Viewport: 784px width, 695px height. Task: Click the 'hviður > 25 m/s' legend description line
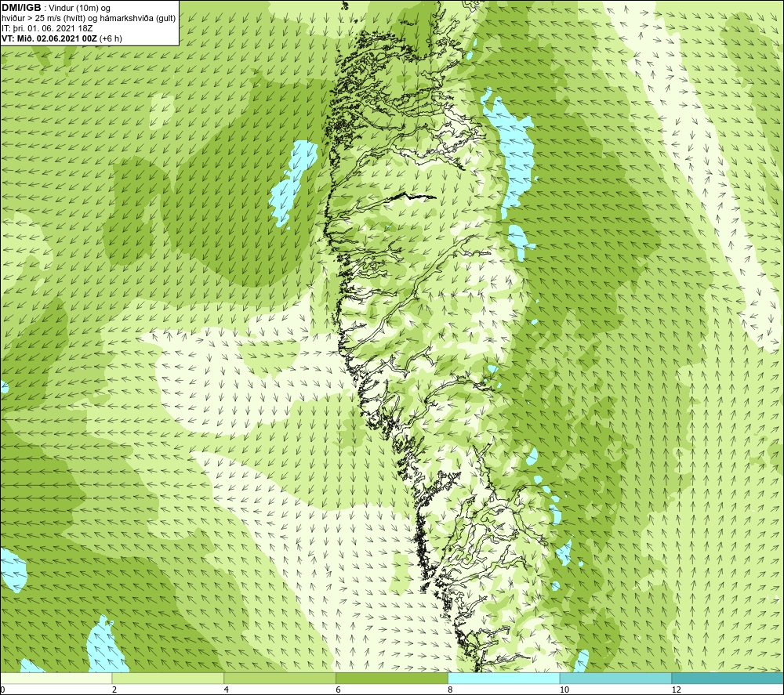89,19
